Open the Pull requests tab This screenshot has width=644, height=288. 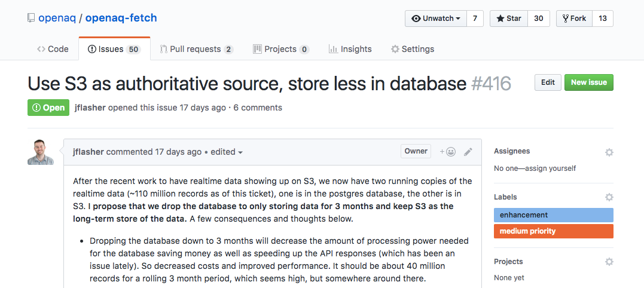[x=196, y=49]
